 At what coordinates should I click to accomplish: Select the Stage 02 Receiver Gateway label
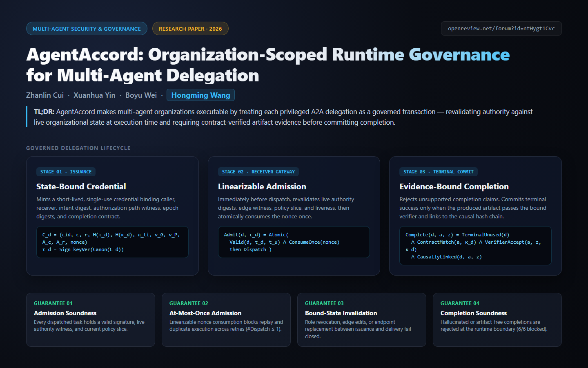[x=258, y=172]
